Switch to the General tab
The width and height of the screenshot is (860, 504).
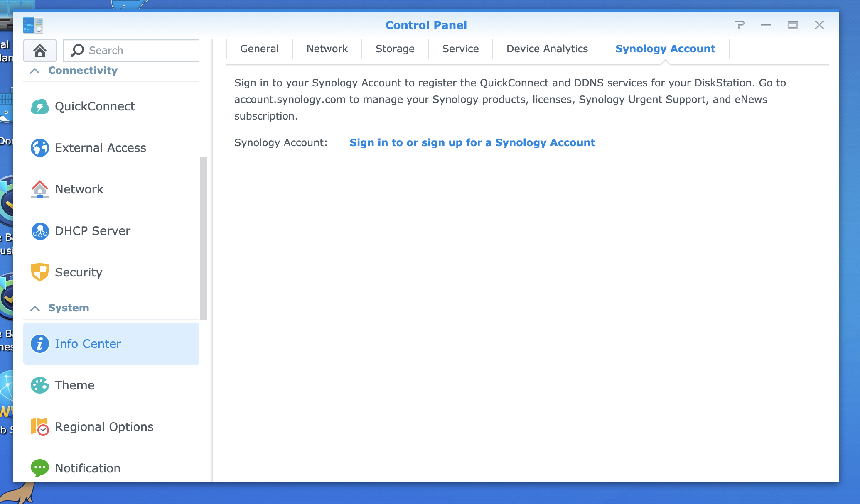tap(259, 49)
